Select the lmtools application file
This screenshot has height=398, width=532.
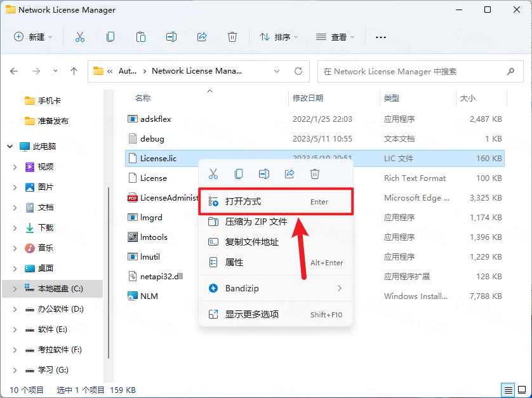point(154,237)
